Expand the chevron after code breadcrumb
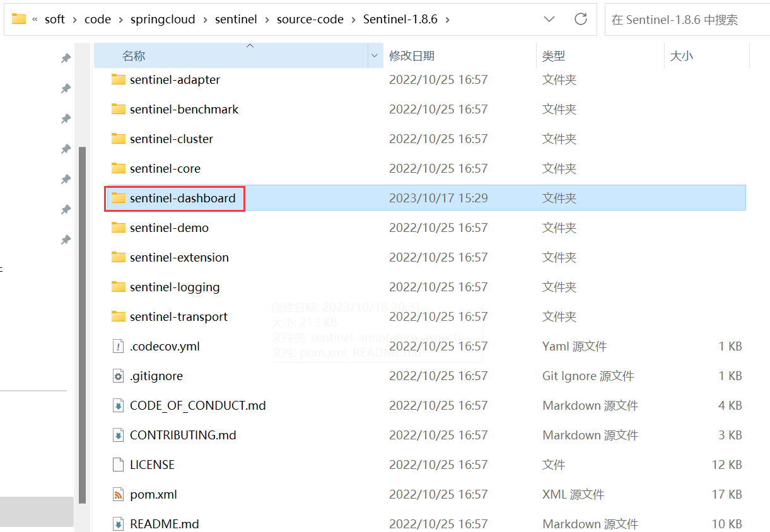This screenshot has width=770, height=532. tap(120, 20)
